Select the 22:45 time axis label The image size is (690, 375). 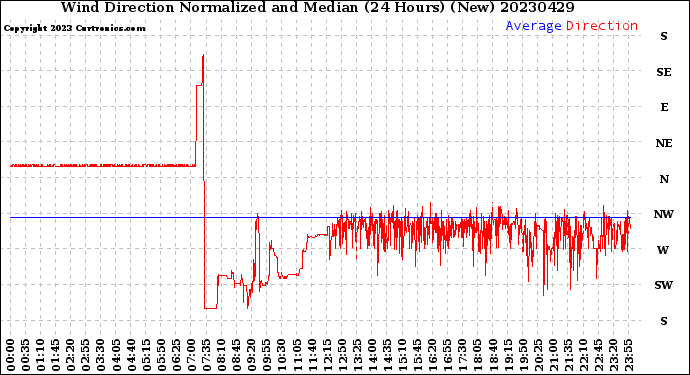pos(598,355)
